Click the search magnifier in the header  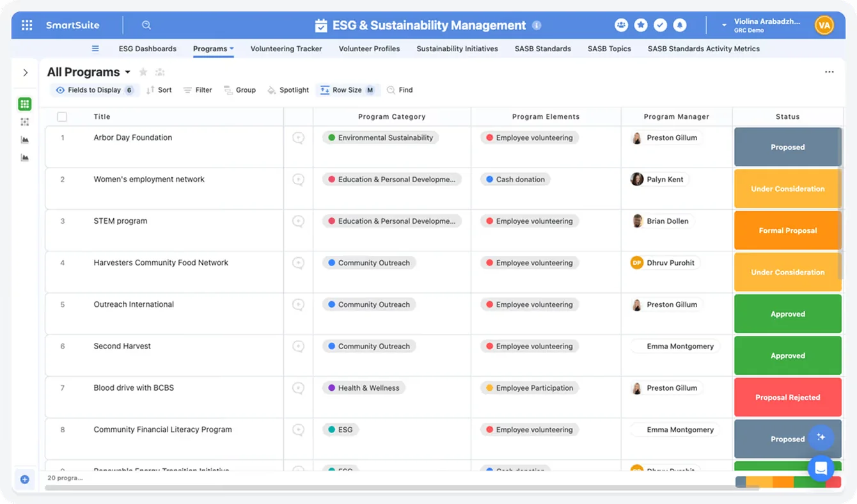pos(146,25)
